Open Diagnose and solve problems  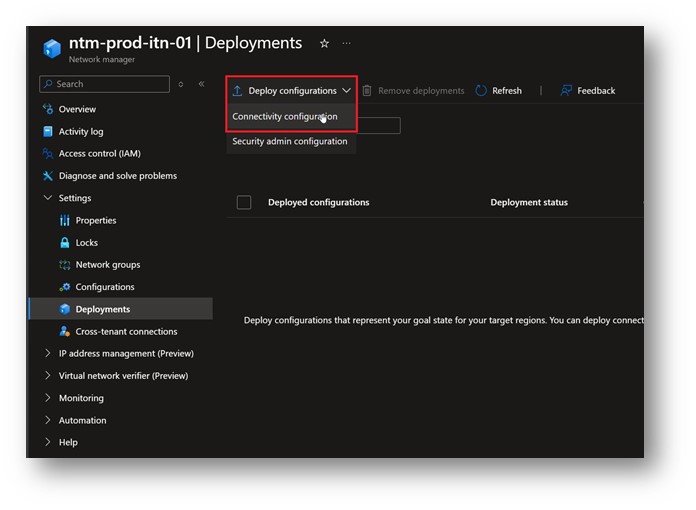tap(118, 176)
